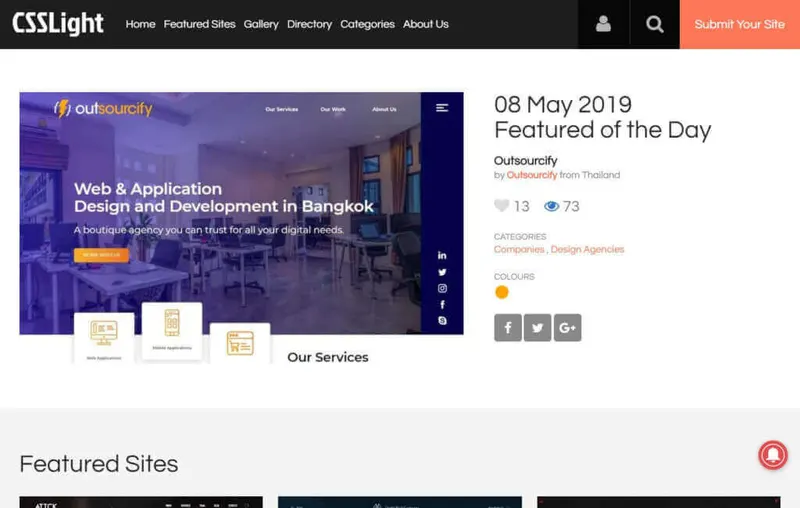The image size is (800, 508).
Task: Open the Featured Sites menu item
Action: click(199, 24)
